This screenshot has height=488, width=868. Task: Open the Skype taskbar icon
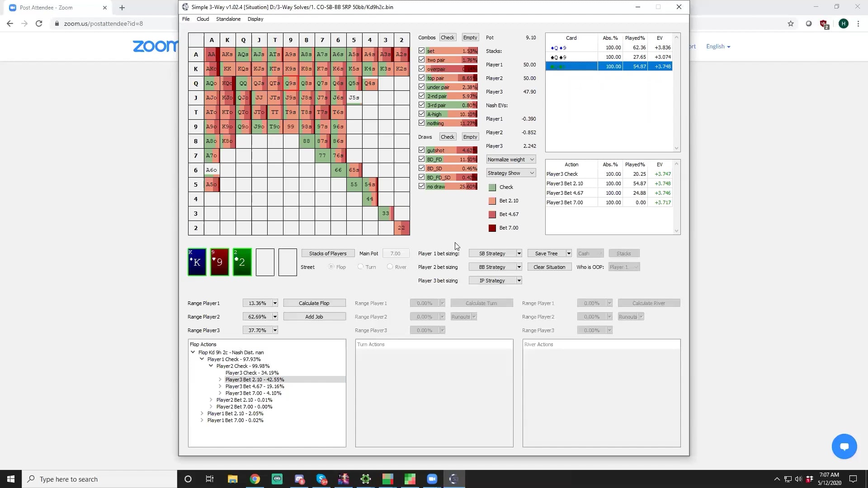[x=321, y=479]
